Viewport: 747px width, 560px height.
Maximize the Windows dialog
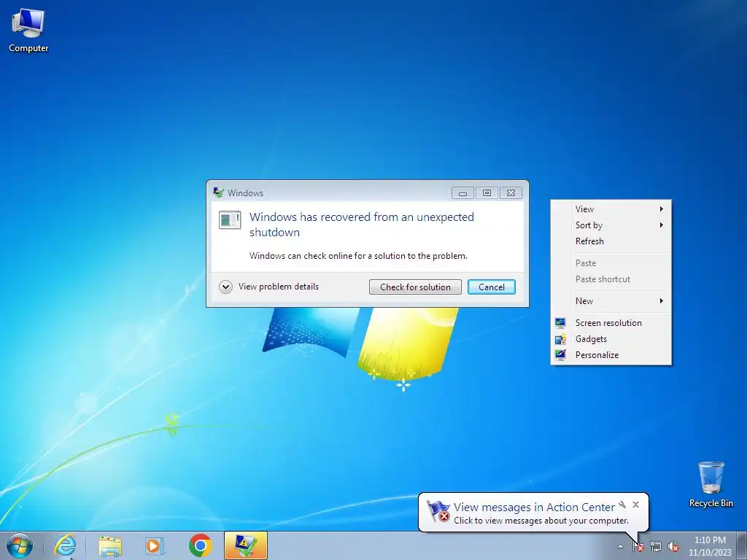coord(487,192)
